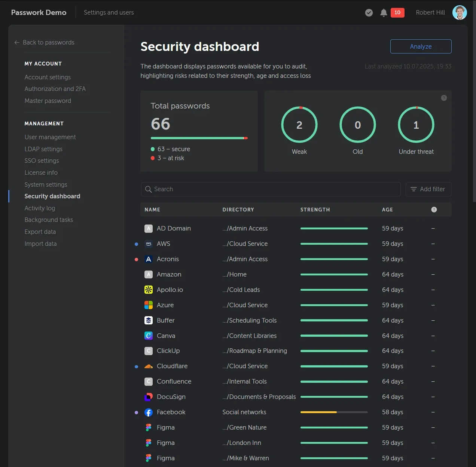Click the Facebook logo icon
Viewport: 476px width, 467px height.
coord(149,412)
